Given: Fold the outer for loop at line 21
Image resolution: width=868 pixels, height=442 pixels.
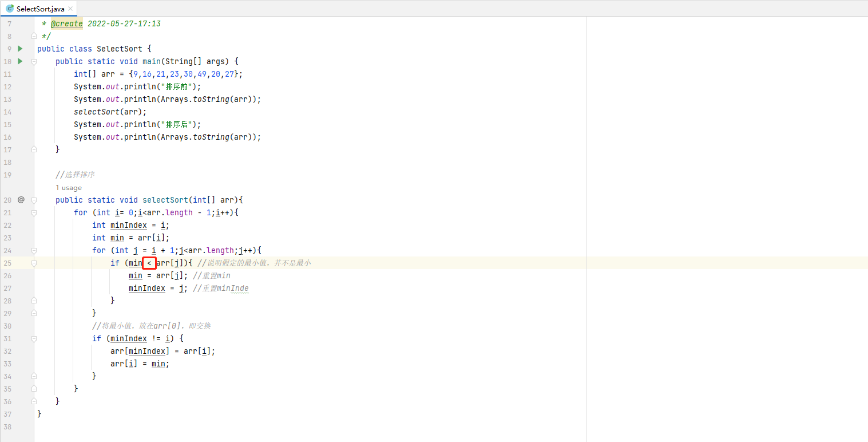Looking at the screenshot, I should [x=34, y=212].
